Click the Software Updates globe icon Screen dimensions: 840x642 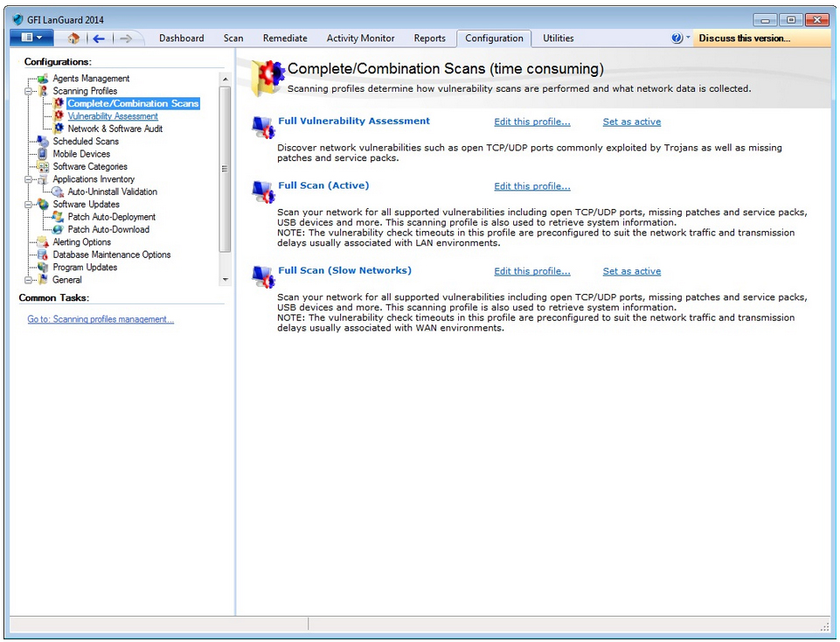click(x=43, y=204)
